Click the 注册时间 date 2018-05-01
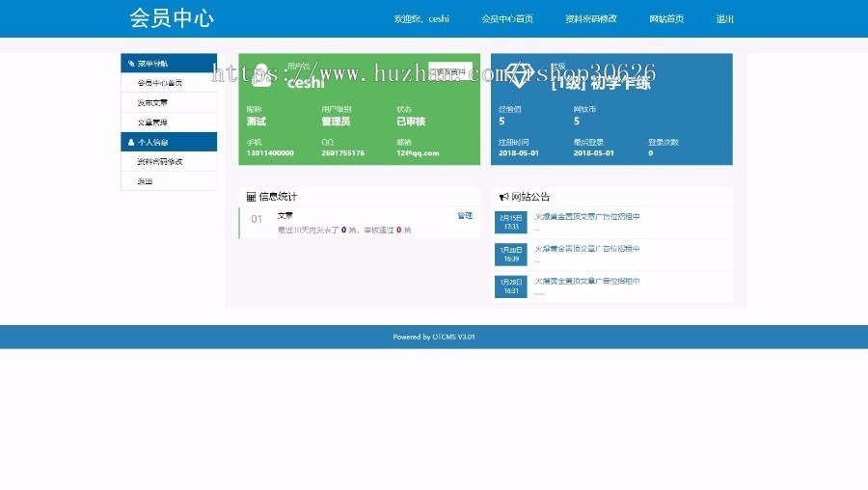The image size is (868, 490). coord(519,152)
